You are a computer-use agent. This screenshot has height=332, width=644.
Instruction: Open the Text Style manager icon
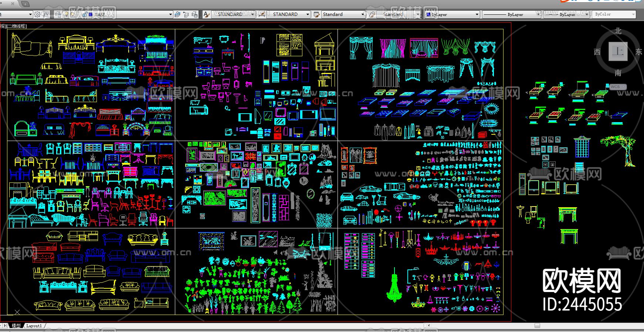click(x=207, y=14)
